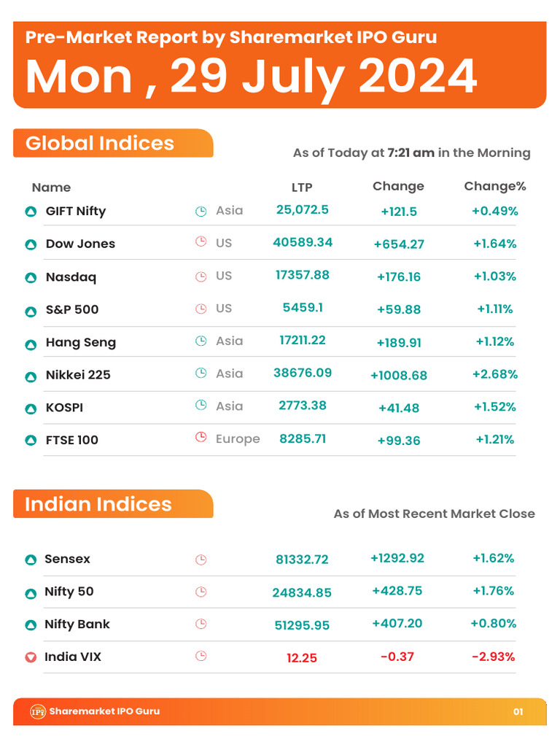
Task: Click the Sharemarket IPO Guru footer text
Action: (104, 711)
